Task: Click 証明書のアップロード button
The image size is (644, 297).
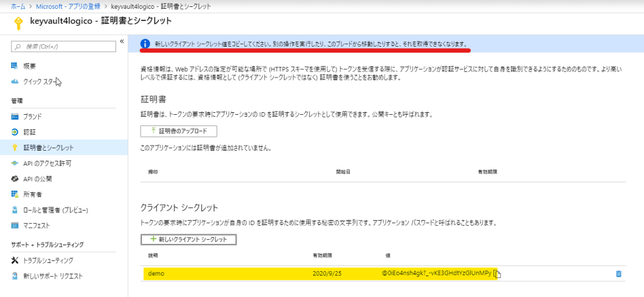Action: 178,131
